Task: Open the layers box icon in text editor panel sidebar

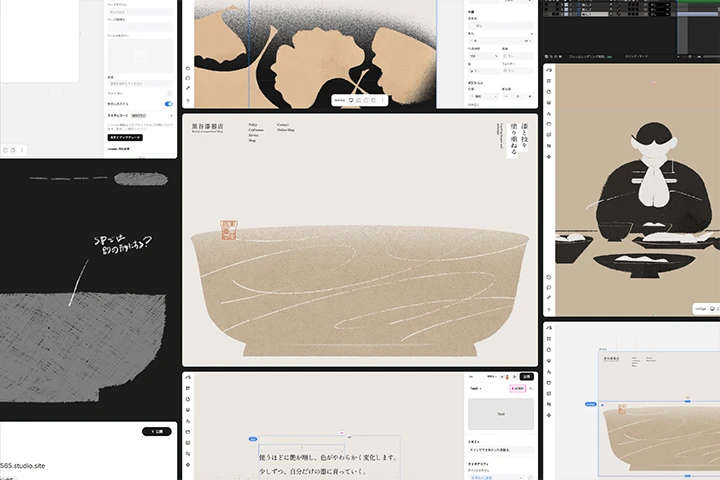Action: click(188, 410)
